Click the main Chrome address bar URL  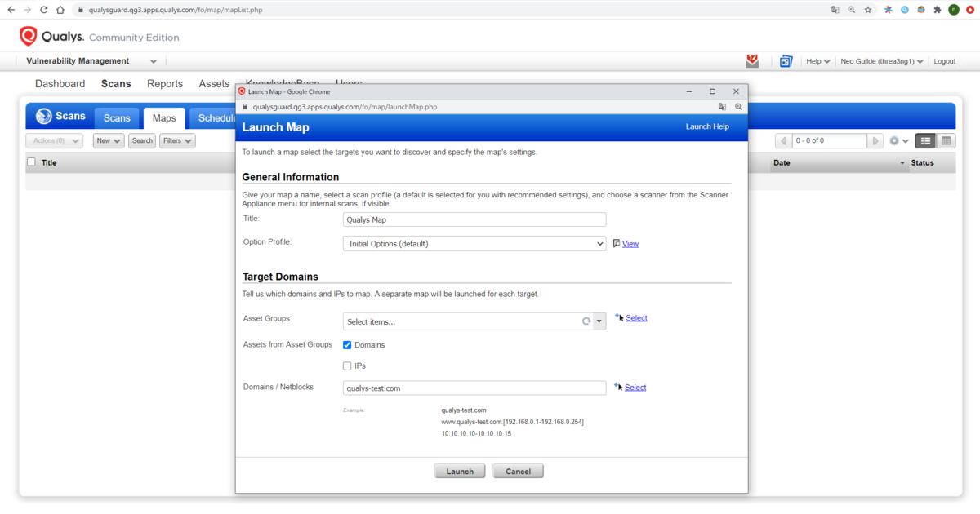(176, 10)
